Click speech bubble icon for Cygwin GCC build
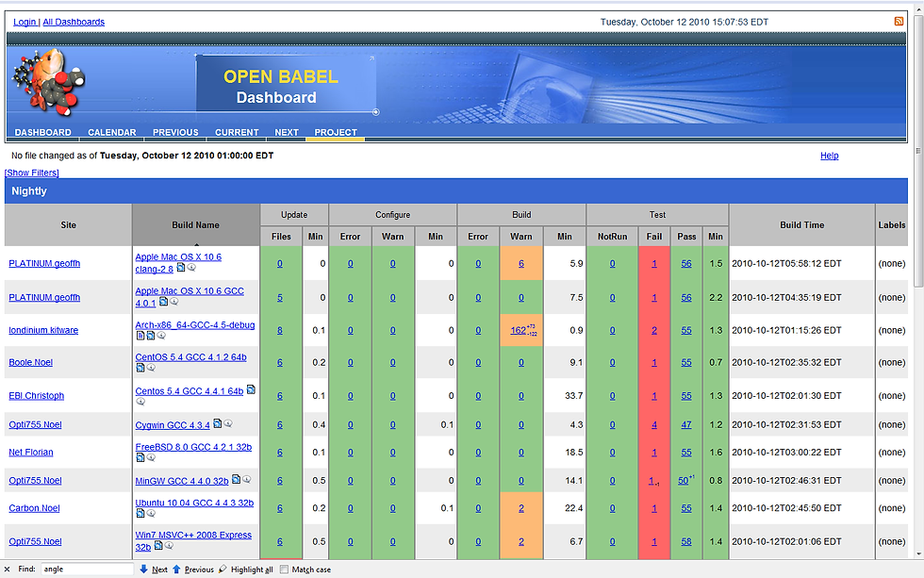 click(228, 423)
